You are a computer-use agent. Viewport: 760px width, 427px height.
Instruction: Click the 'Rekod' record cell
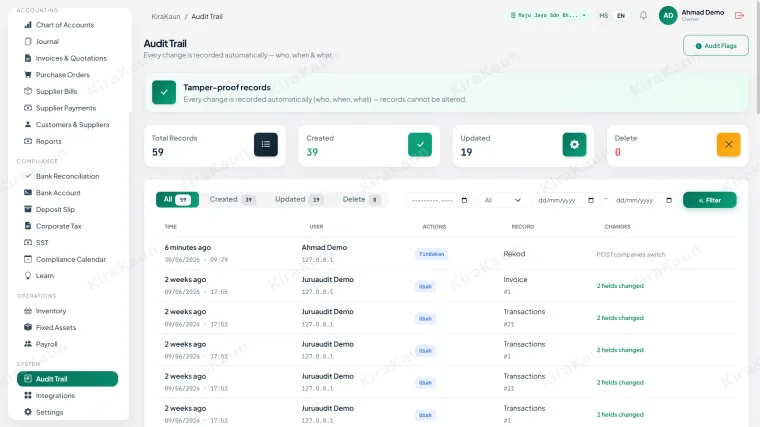pos(514,254)
